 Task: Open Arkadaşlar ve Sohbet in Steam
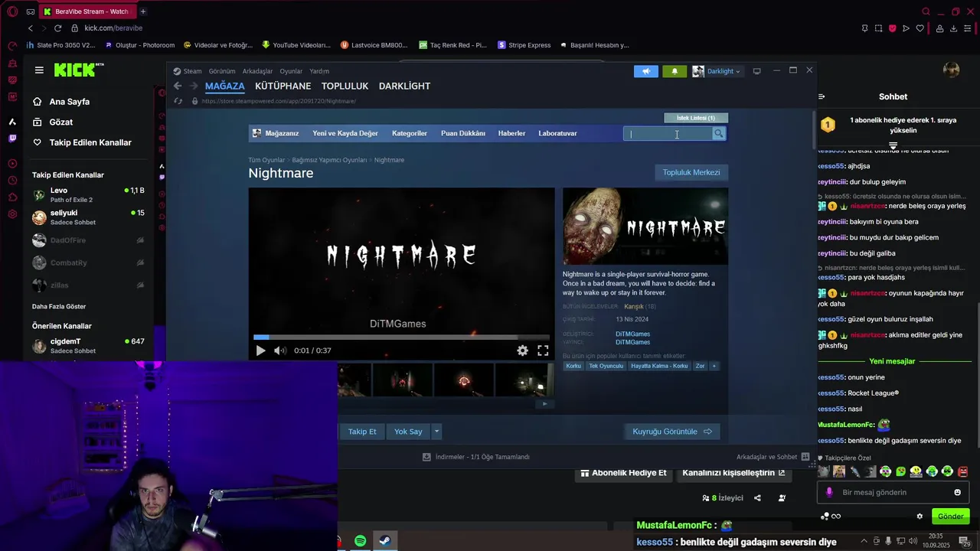tap(773, 457)
